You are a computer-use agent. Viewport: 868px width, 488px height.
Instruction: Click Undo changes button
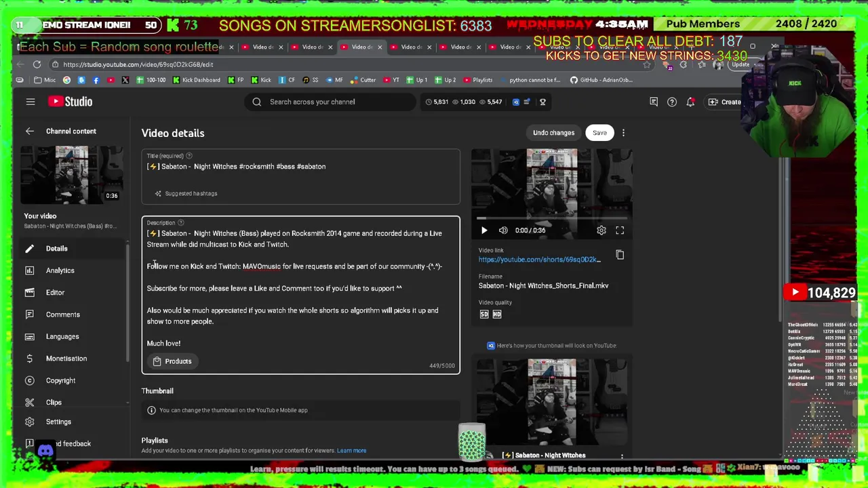pos(553,133)
